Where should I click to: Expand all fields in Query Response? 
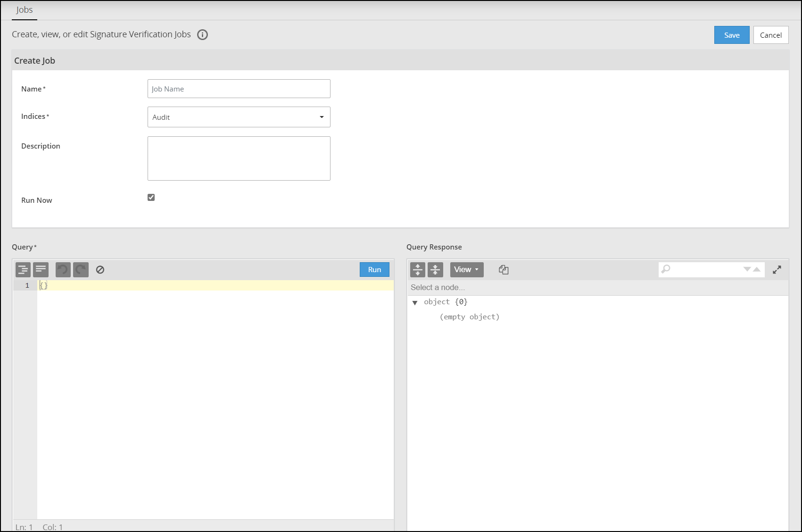(418, 270)
